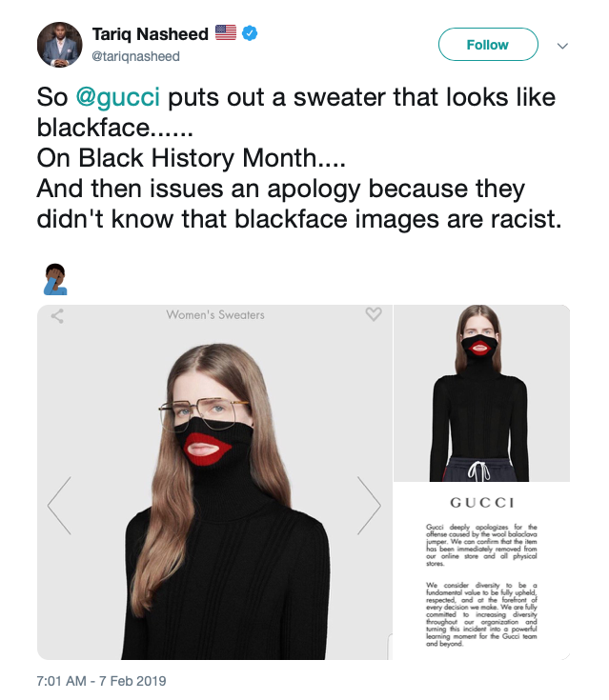
Task: Open the full-body model sweater photo
Action: coord(481,392)
